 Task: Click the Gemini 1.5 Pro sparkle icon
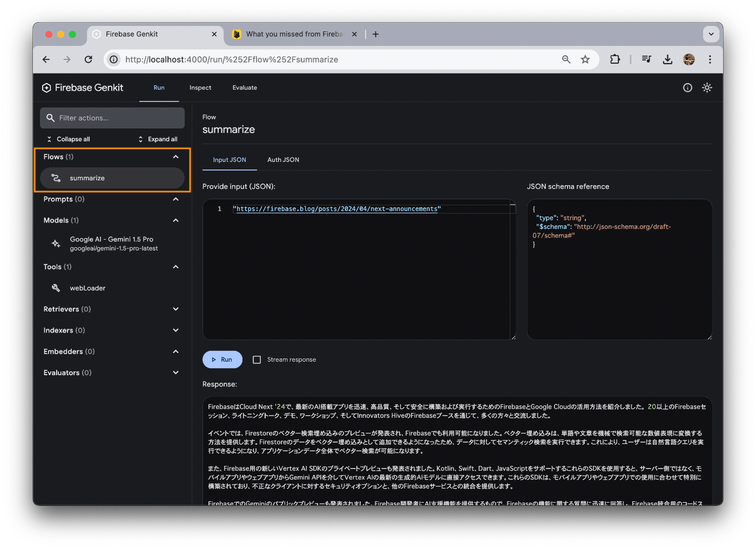point(56,243)
